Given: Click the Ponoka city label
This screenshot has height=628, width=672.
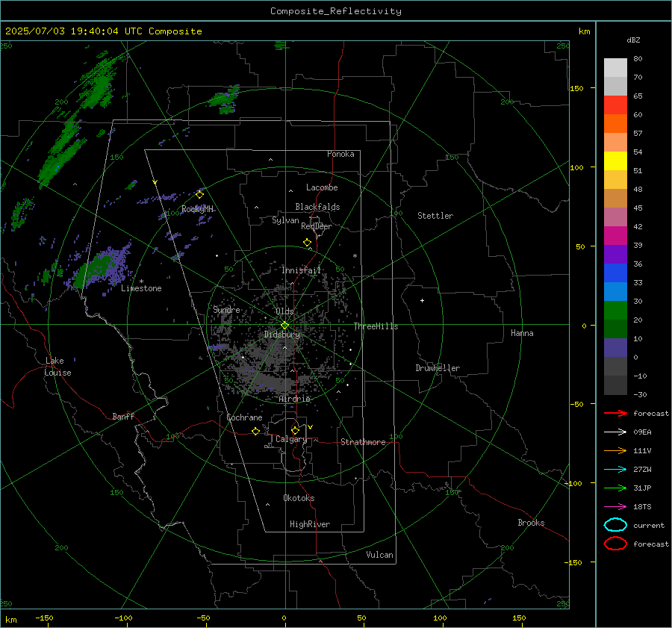Looking at the screenshot, I should tap(340, 154).
